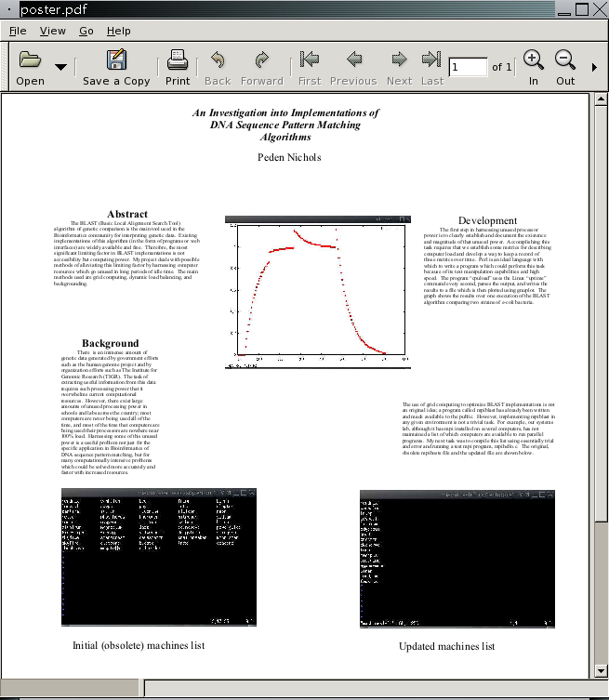This screenshot has height=700, width=609.
Task: Click the 'of 1' page count label
Action: coord(501,67)
